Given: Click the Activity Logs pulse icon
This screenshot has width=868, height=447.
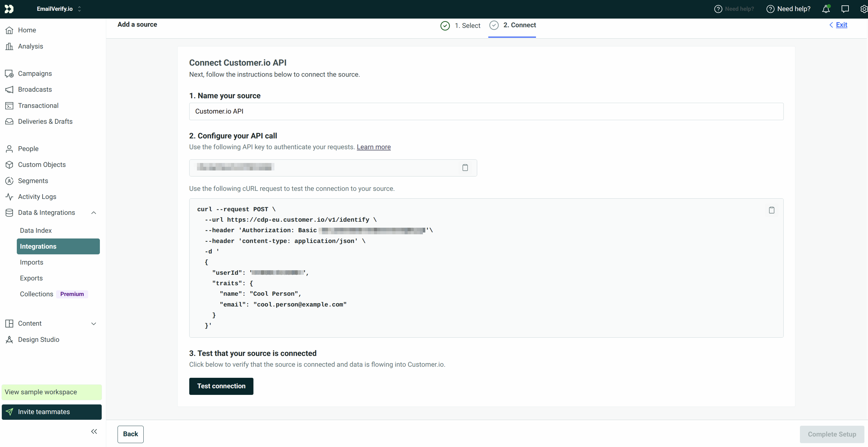Looking at the screenshot, I should (9, 197).
